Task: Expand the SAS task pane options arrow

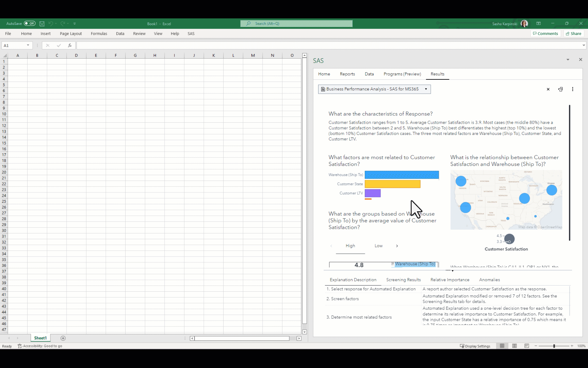Action: (x=568, y=60)
